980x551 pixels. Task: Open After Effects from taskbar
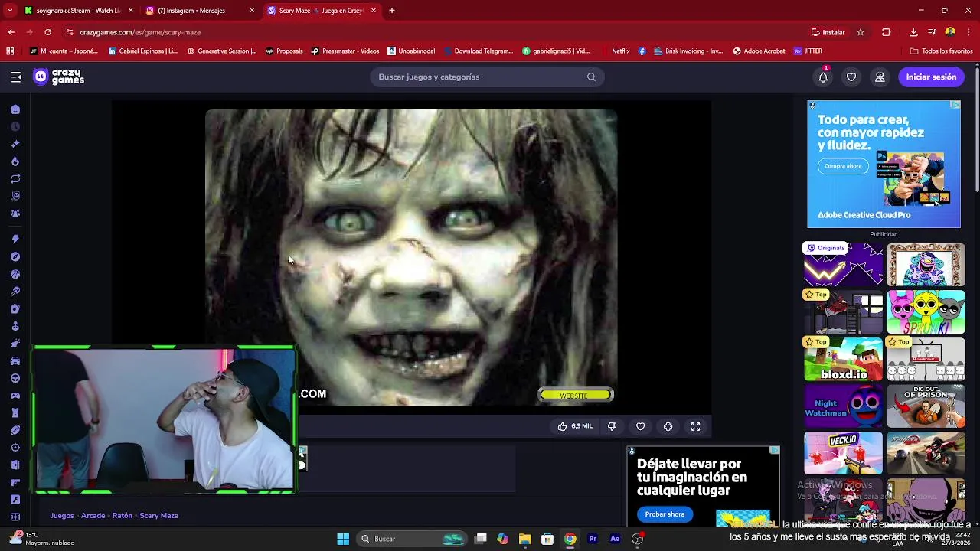click(x=615, y=539)
